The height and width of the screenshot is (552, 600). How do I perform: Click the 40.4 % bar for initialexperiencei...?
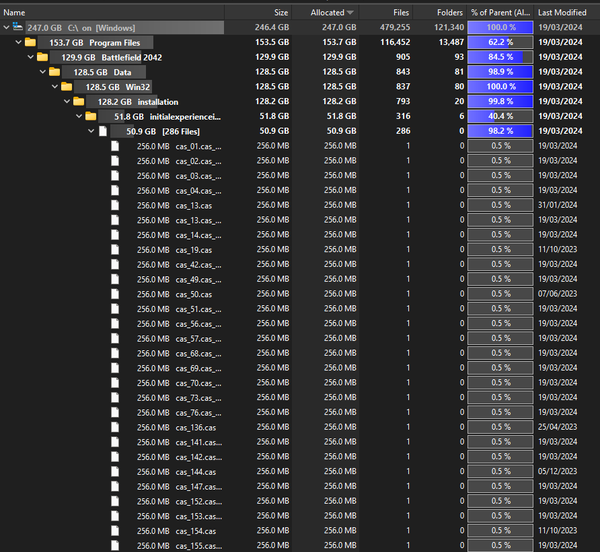coord(501,116)
